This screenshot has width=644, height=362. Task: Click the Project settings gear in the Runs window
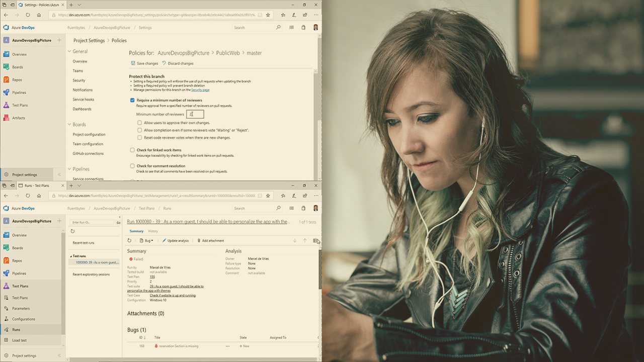[x=6, y=355]
